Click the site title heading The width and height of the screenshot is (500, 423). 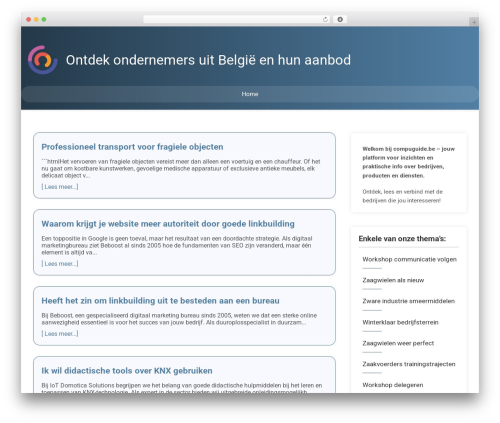pyautogui.click(x=208, y=60)
